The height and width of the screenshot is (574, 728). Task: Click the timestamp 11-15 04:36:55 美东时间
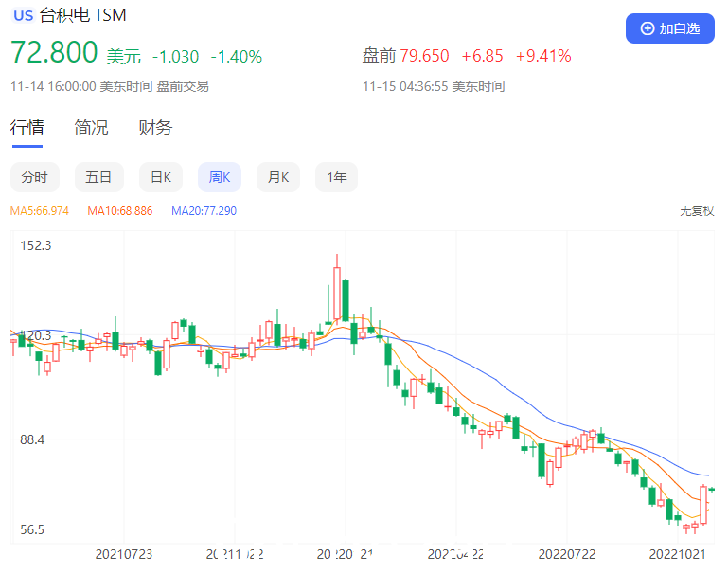pyautogui.click(x=434, y=86)
